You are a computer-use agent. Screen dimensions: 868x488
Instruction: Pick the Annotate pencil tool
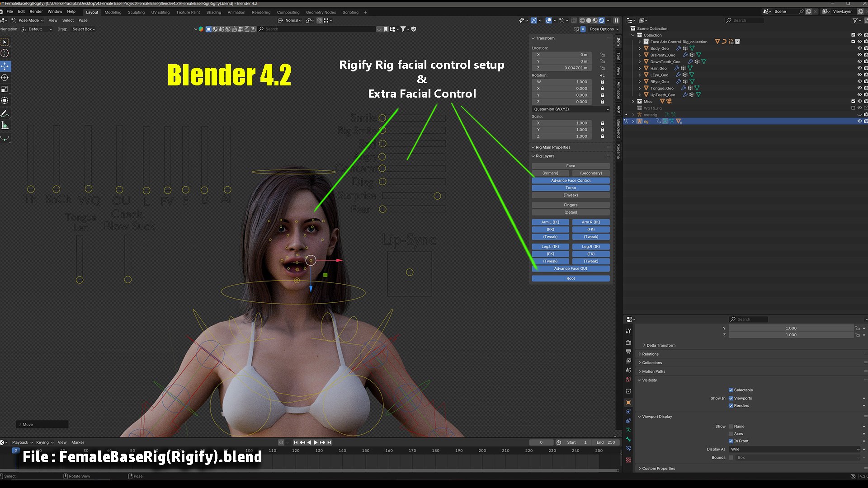tap(5, 114)
